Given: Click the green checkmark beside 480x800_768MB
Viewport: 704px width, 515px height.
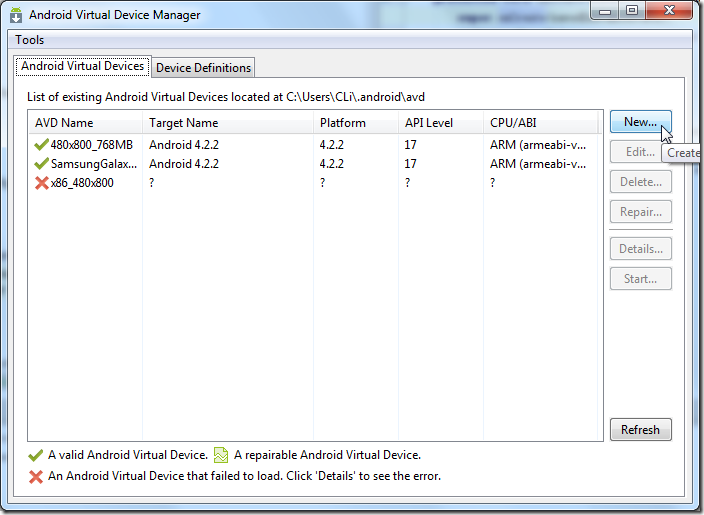Looking at the screenshot, I should pos(41,145).
